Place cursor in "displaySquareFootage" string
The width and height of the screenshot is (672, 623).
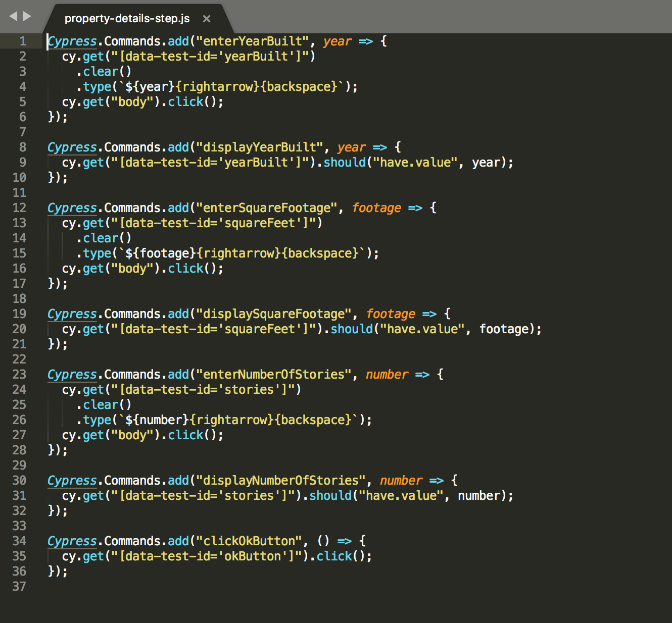tap(273, 314)
